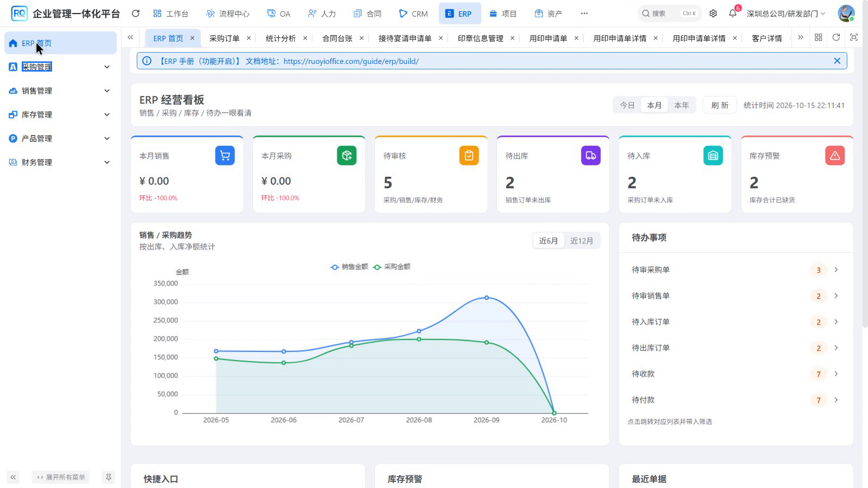Click 展开所有菜单 at the sidebar bottom
The image size is (868, 488).
click(61, 477)
